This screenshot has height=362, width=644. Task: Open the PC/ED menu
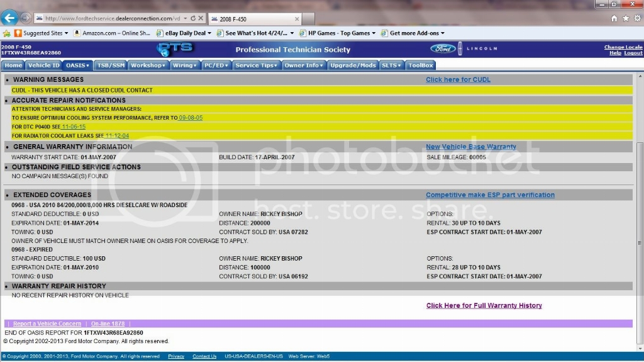pyautogui.click(x=216, y=65)
